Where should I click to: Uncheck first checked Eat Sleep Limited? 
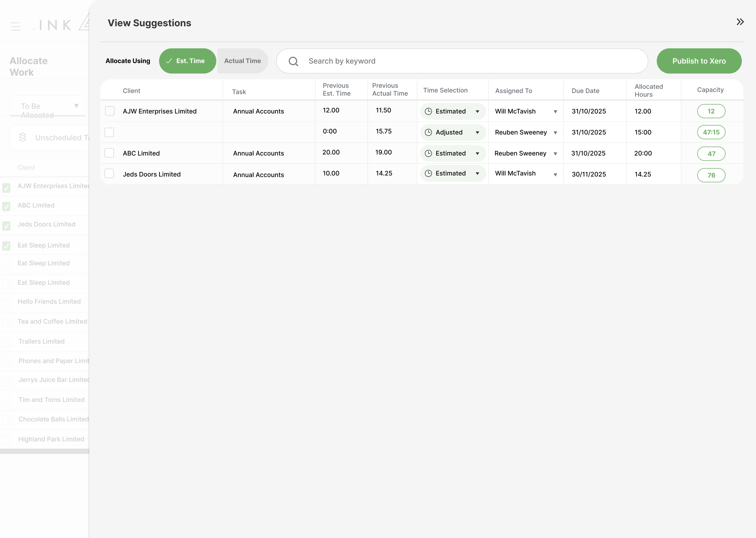coord(6,246)
